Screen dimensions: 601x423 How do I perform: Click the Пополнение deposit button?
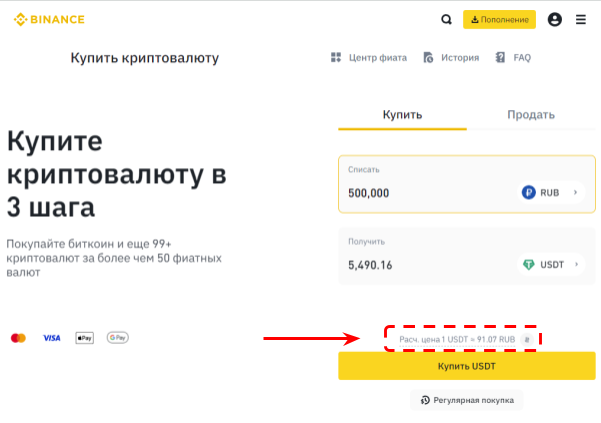pyautogui.click(x=499, y=19)
